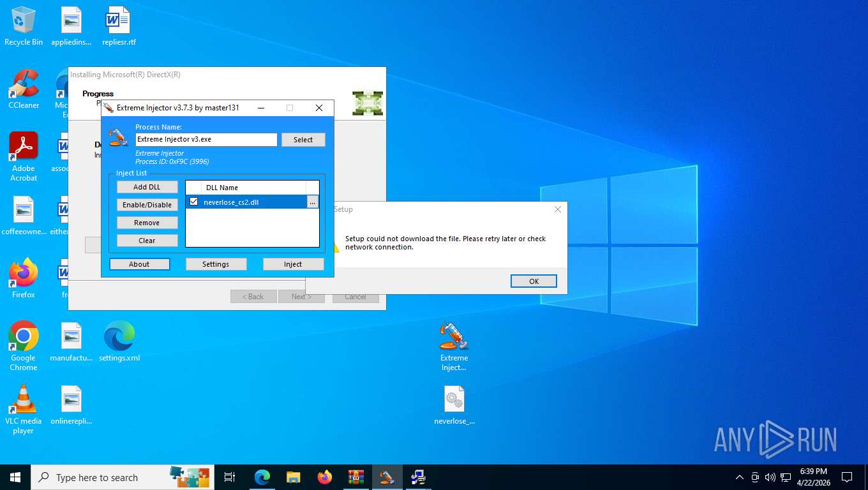
Task: Open the volume control tray icon
Action: click(770, 477)
